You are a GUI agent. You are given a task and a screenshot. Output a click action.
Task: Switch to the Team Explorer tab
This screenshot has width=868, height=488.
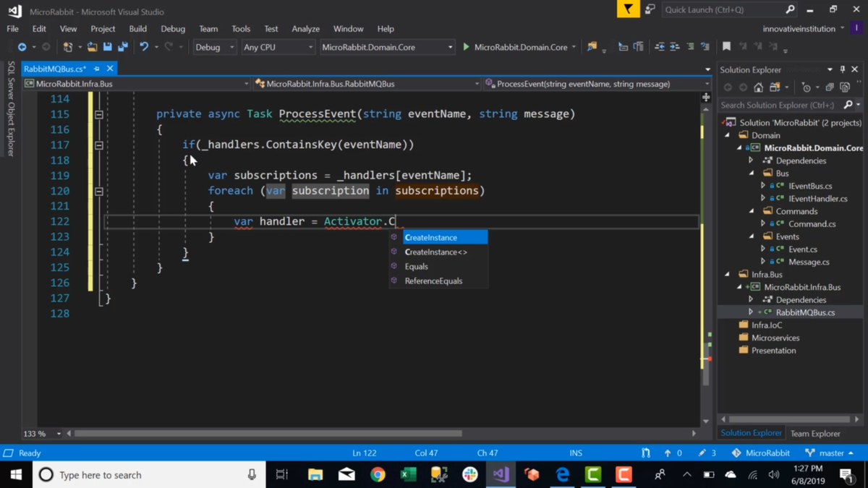815,434
